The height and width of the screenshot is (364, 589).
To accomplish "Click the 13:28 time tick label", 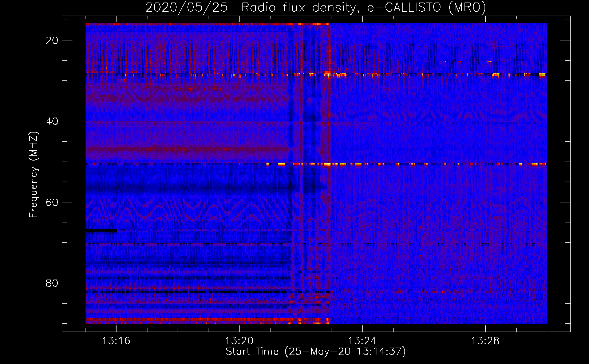I will click(x=485, y=341).
